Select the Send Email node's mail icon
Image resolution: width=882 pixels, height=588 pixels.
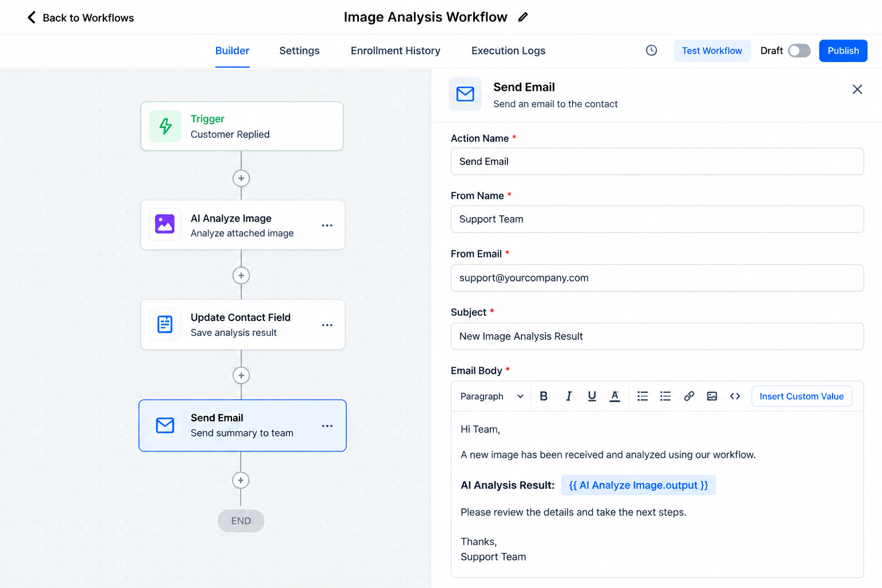[x=165, y=425]
